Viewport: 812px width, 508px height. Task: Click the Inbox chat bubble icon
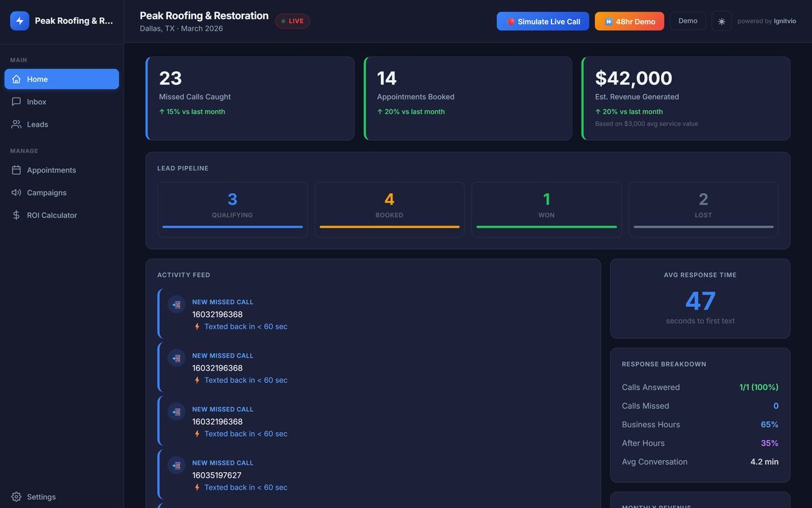point(16,102)
